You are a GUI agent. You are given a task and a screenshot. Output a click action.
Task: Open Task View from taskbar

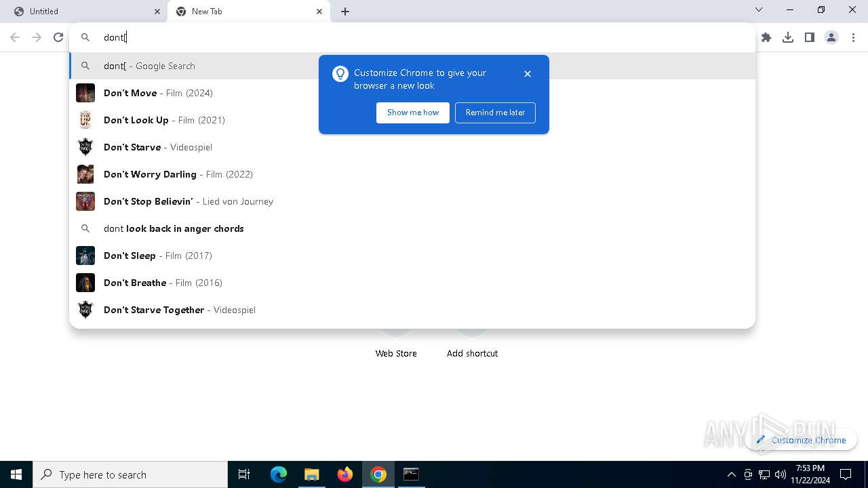click(244, 474)
